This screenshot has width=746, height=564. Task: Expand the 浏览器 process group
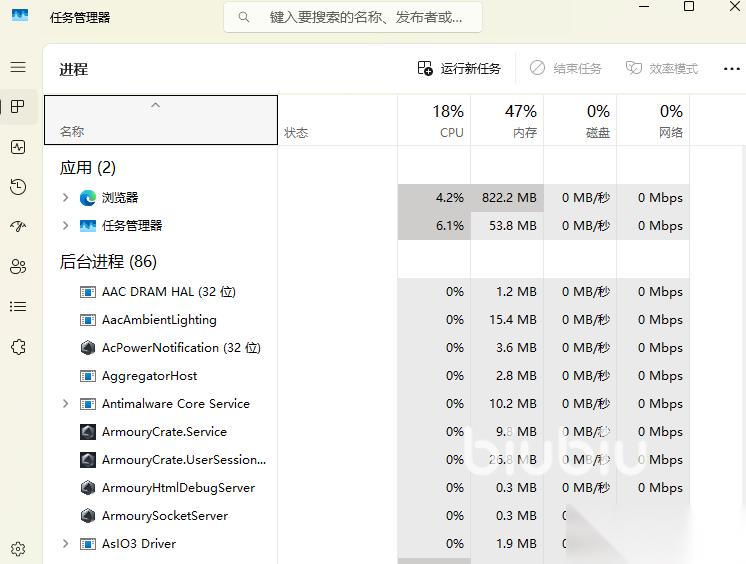point(66,198)
